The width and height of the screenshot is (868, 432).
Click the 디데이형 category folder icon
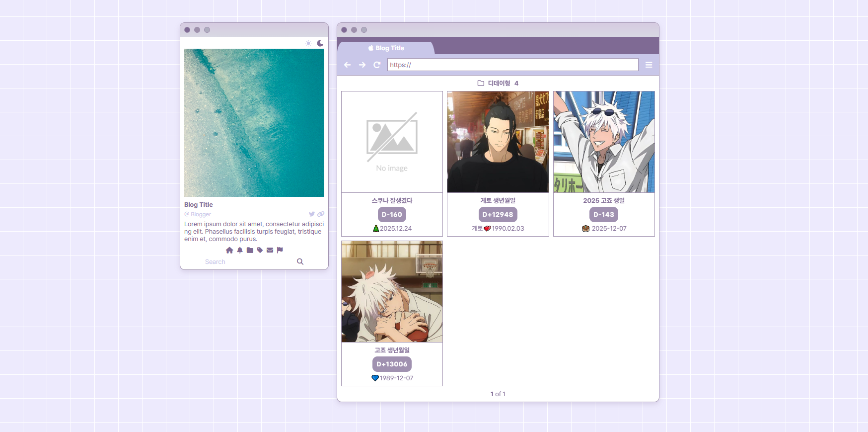tap(481, 83)
